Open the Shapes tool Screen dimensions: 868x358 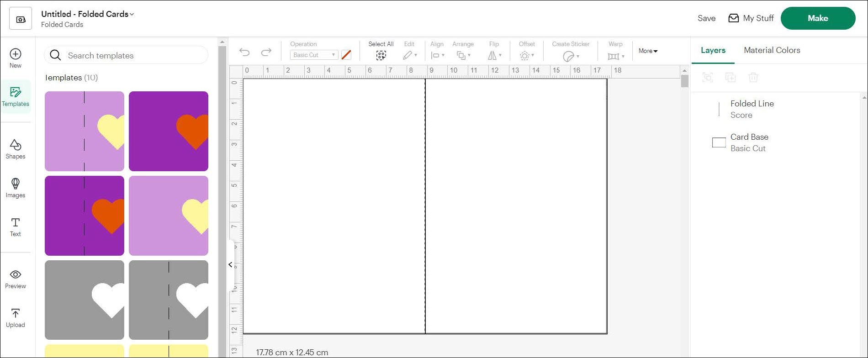(16, 149)
